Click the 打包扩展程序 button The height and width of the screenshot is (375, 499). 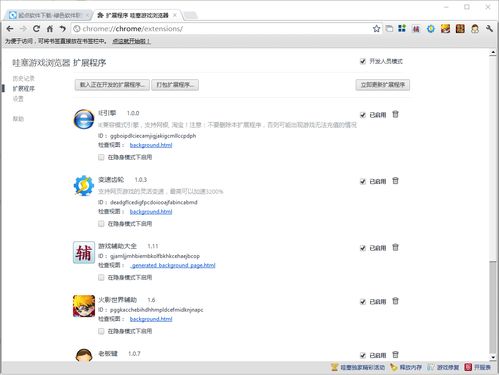tap(175, 85)
